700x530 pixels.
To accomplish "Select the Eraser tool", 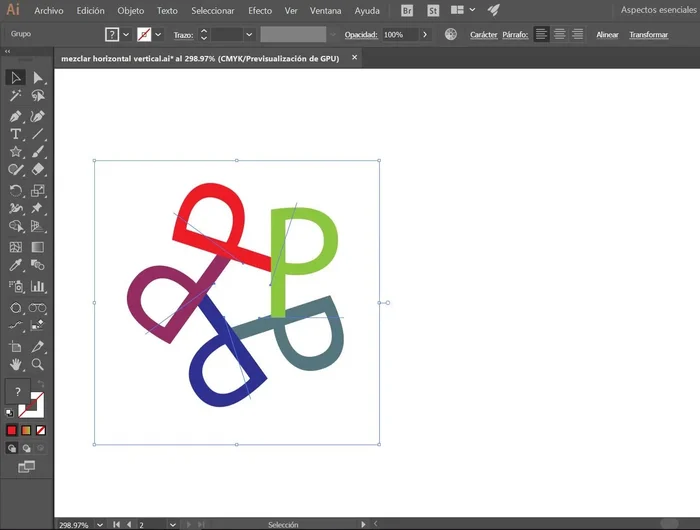I will (x=38, y=170).
